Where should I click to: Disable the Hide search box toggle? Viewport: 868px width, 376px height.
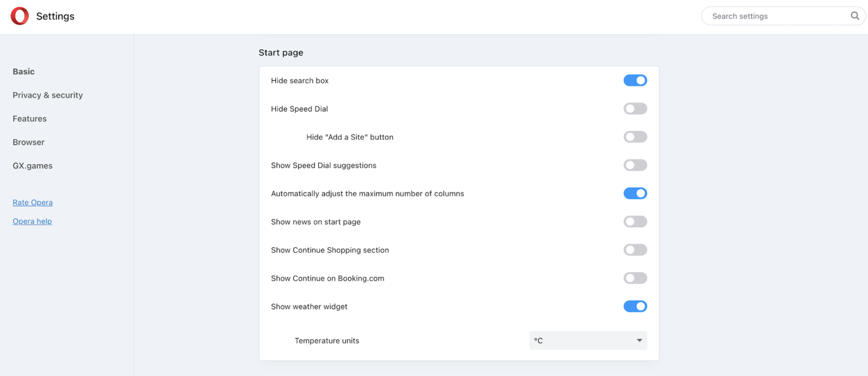click(x=635, y=80)
